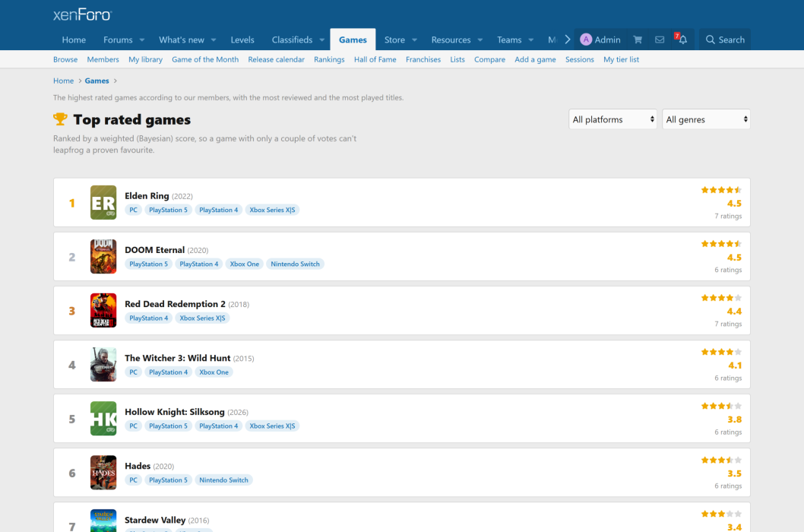This screenshot has height=532, width=804.
Task: Open Elden Ring cover thumbnail
Action: click(103, 202)
